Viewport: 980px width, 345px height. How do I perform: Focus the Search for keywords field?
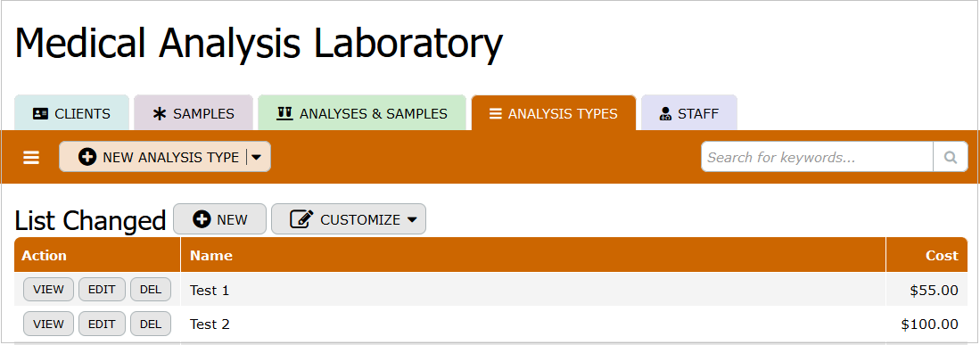pos(818,157)
